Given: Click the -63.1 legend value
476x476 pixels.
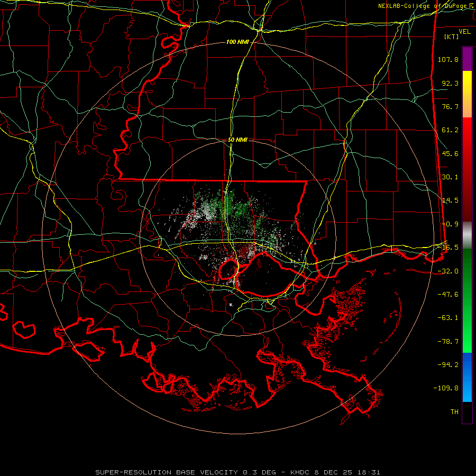Looking at the screenshot, I should point(448,318).
